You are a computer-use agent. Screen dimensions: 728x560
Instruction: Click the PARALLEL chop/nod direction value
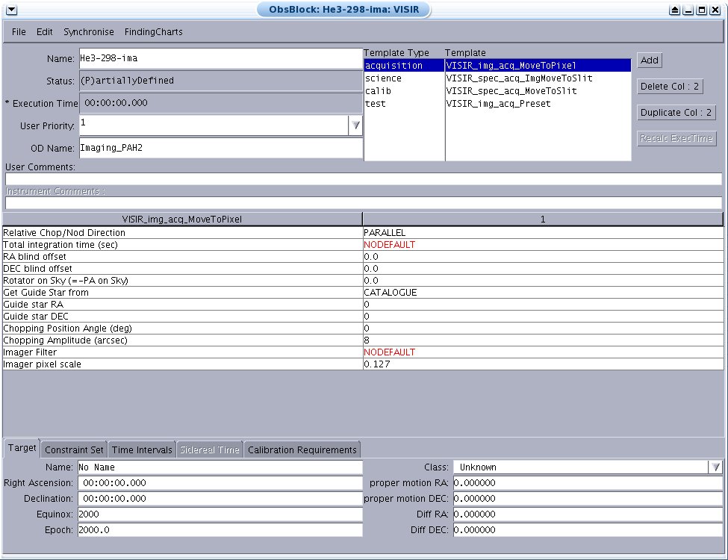(x=543, y=233)
